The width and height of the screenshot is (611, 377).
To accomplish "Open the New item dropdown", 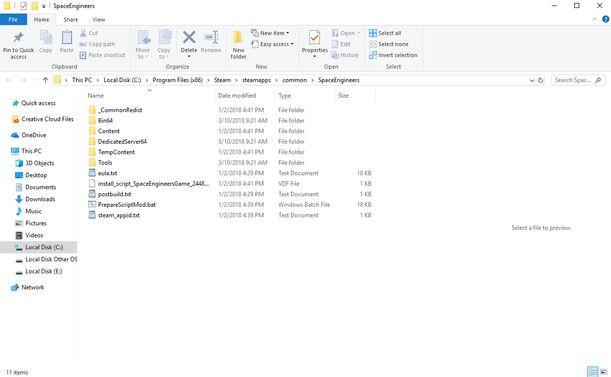I will click(x=270, y=33).
